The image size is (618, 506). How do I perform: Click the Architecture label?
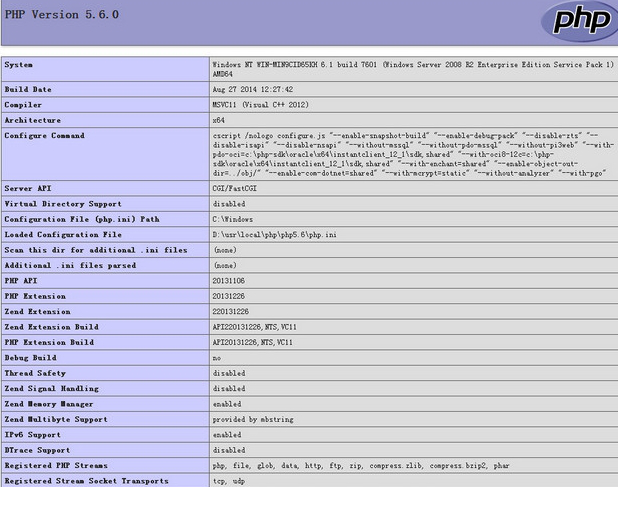[33, 120]
